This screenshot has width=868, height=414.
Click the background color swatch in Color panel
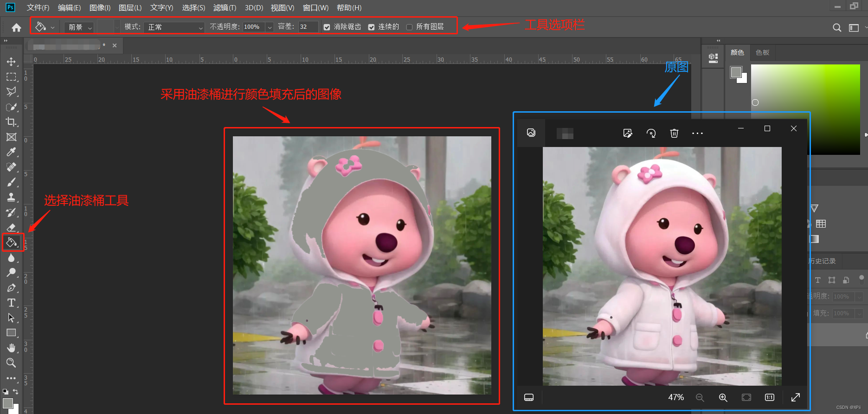click(x=744, y=79)
